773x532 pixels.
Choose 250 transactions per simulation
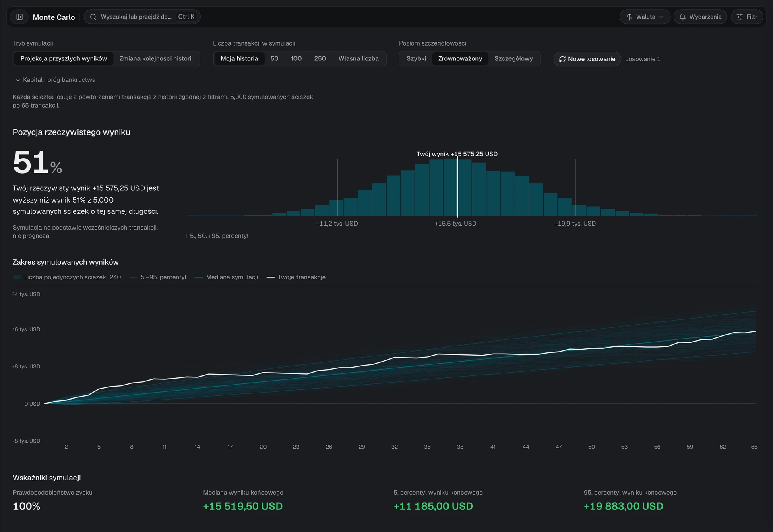tap(320, 58)
